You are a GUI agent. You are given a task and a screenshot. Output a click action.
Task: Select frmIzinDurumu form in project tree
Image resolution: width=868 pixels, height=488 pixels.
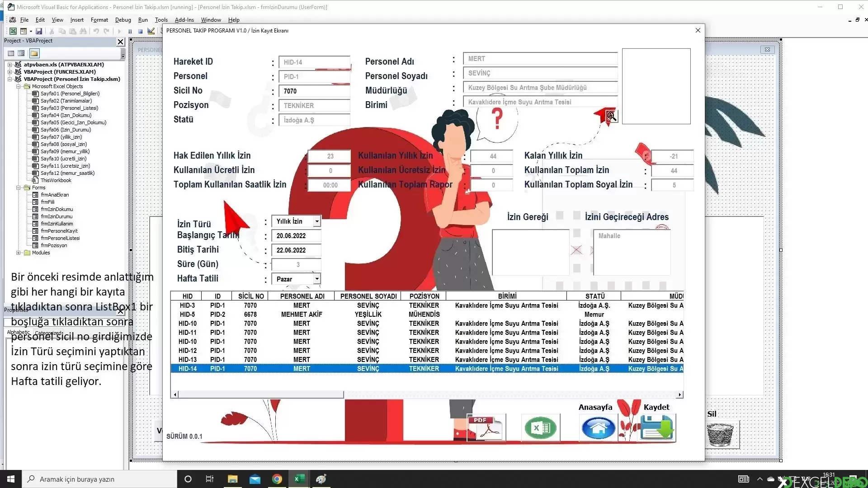pos(57,216)
